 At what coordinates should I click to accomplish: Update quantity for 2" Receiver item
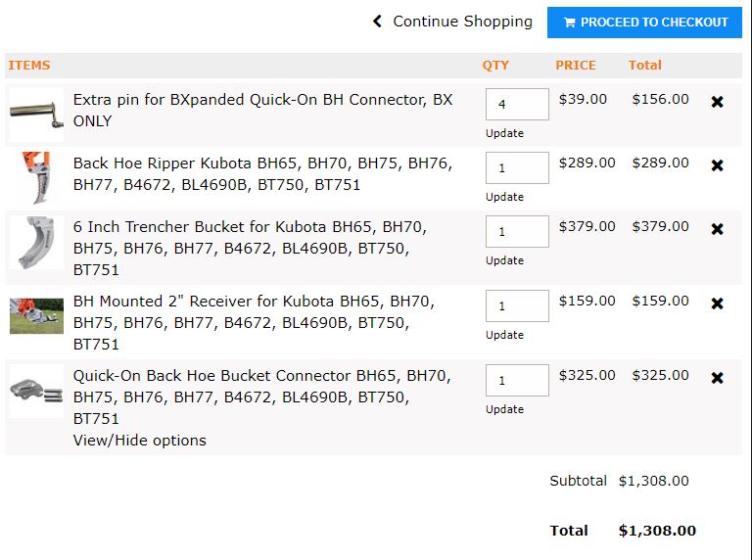504,335
